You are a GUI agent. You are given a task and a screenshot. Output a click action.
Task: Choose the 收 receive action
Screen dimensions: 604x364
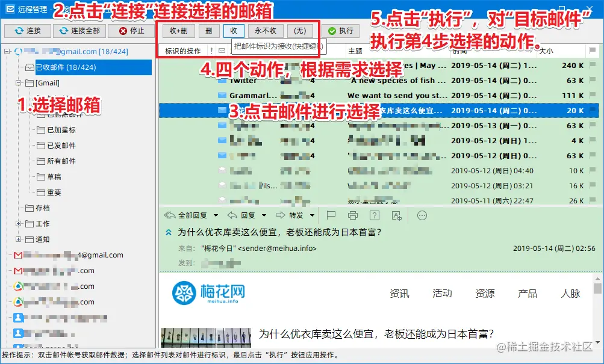tap(234, 31)
